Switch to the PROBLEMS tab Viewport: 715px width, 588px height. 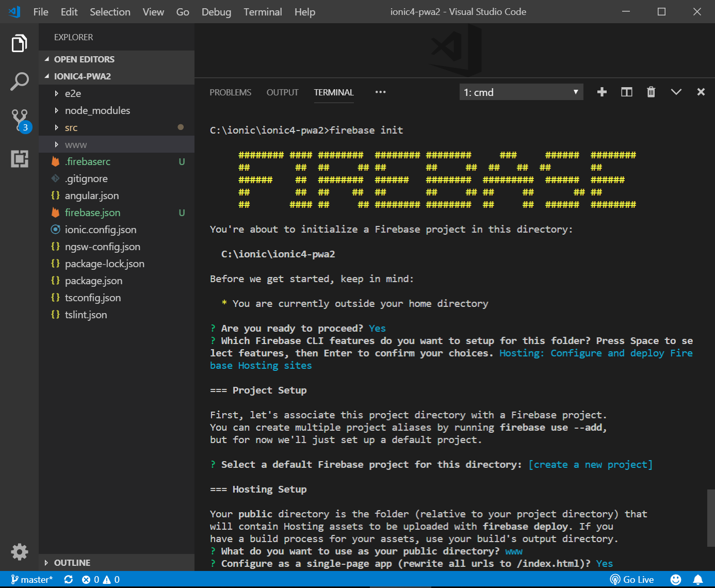(x=230, y=92)
